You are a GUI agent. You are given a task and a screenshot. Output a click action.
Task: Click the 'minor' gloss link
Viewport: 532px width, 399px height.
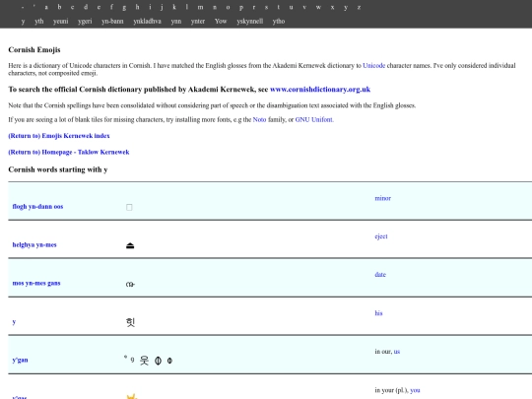click(x=382, y=198)
